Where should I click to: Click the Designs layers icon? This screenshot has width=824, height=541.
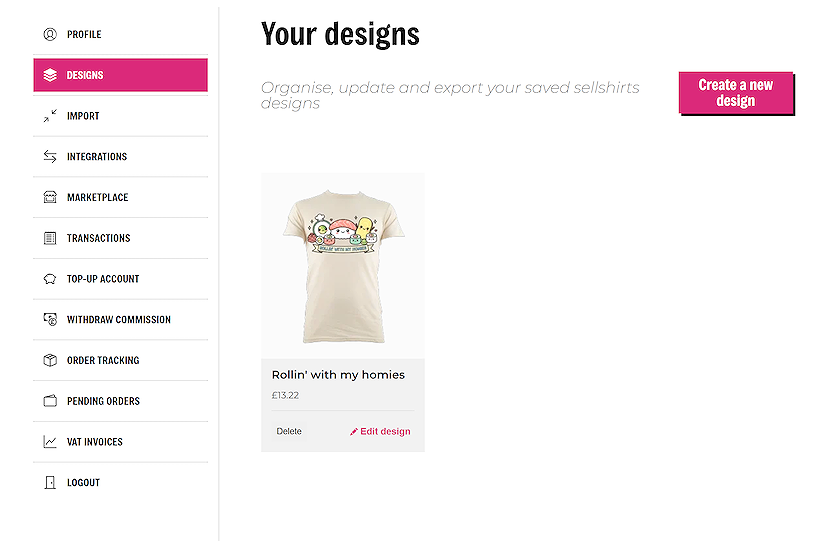coord(50,75)
